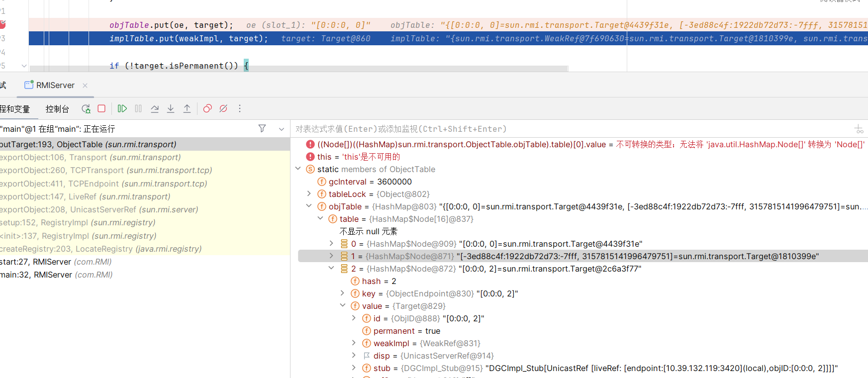Expand the id ObjID@888 node
This screenshot has width=868, height=378.
coord(354,318)
